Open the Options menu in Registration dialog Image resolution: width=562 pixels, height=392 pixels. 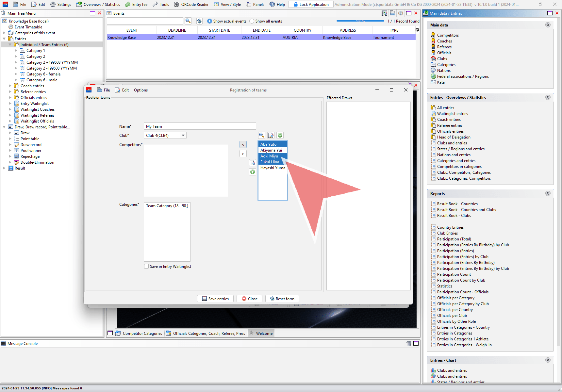click(140, 90)
